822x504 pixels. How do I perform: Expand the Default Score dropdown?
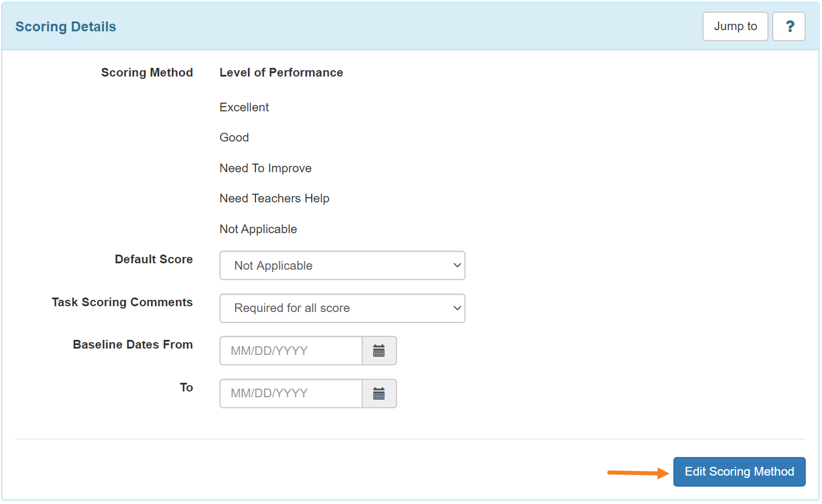tap(342, 266)
